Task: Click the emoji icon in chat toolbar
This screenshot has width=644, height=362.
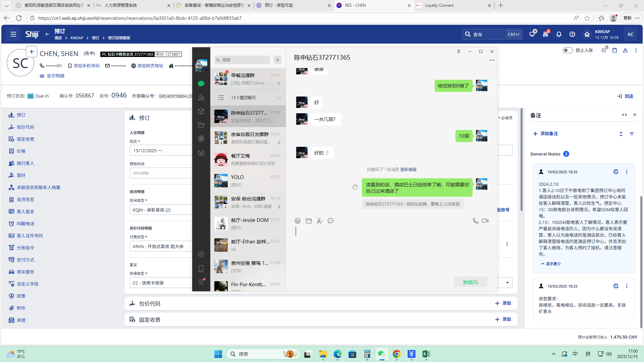Action: point(298,221)
